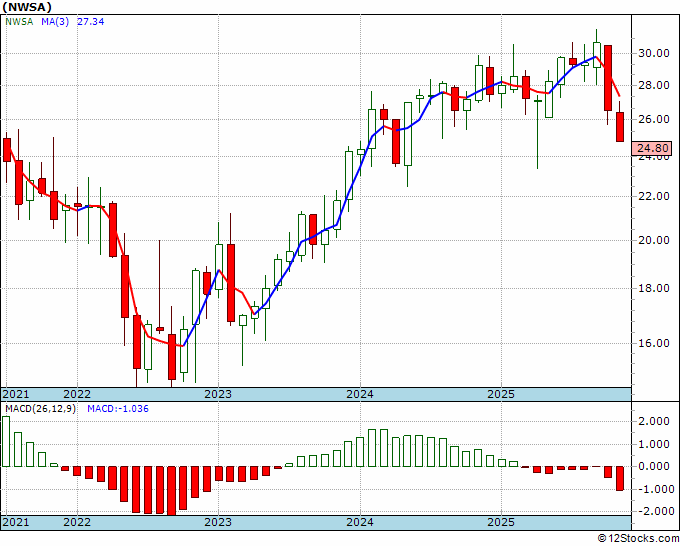Click 2022 on the price chart timeline

pyautogui.click(x=77, y=394)
